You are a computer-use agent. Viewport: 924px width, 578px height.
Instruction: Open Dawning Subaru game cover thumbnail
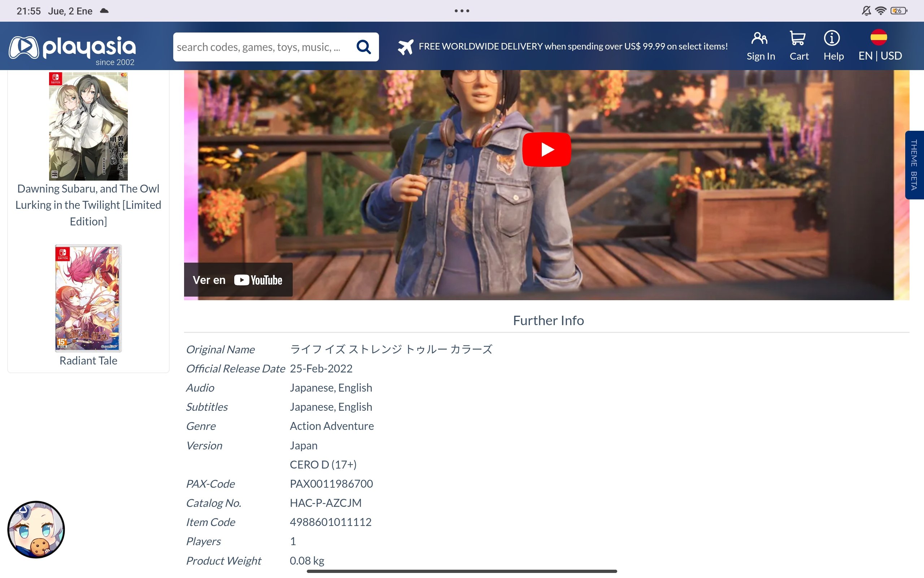point(88,126)
